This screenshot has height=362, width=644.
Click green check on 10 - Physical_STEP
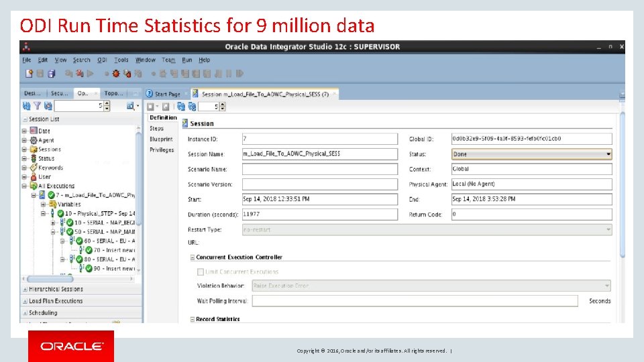60,213
